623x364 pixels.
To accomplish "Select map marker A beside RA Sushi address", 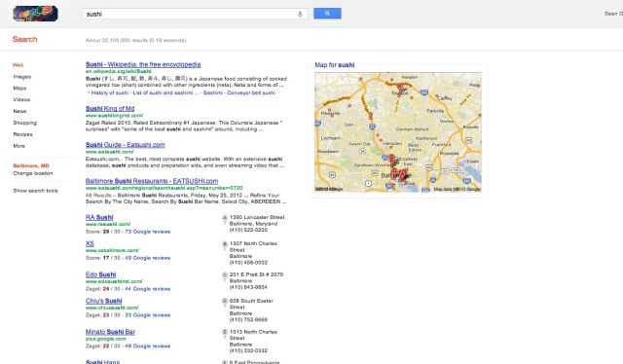I will (225, 219).
